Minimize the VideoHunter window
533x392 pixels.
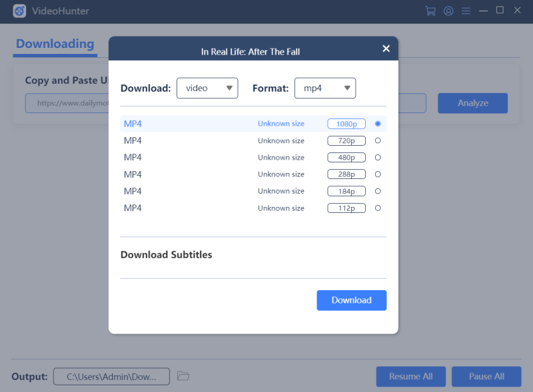pyautogui.click(x=483, y=11)
